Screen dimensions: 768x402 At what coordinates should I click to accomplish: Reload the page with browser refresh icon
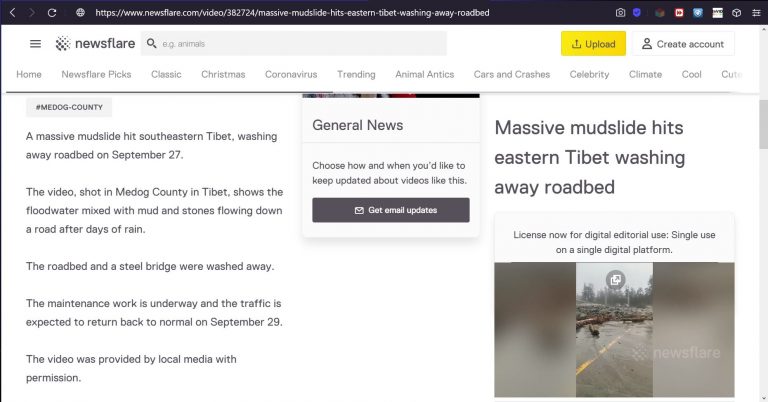click(x=52, y=13)
